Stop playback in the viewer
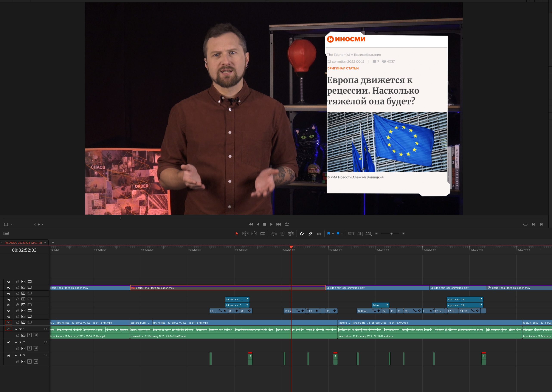 [265, 224]
